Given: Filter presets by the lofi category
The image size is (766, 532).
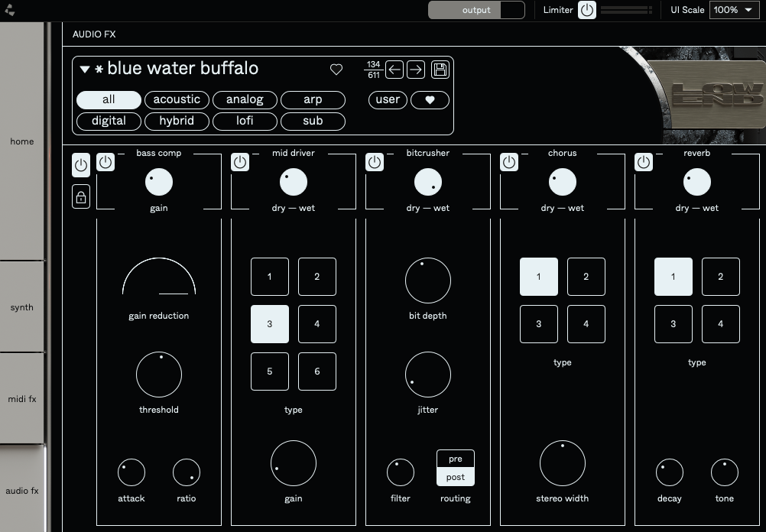Looking at the screenshot, I should coord(245,121).
